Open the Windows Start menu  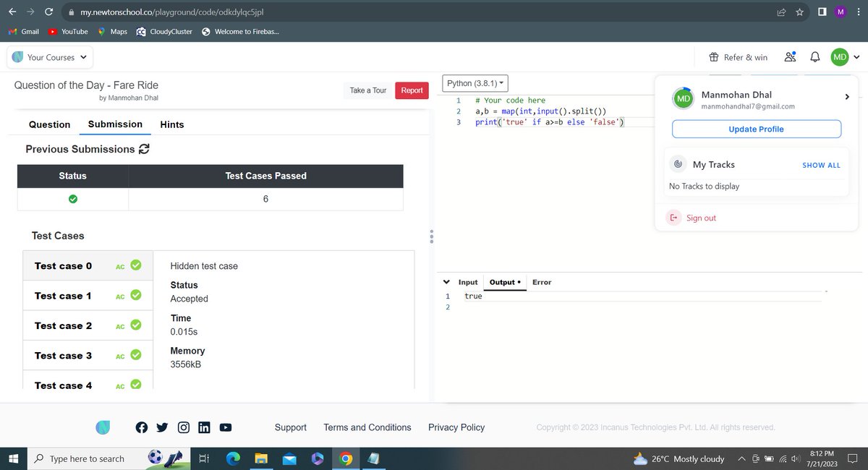point(12,458)
